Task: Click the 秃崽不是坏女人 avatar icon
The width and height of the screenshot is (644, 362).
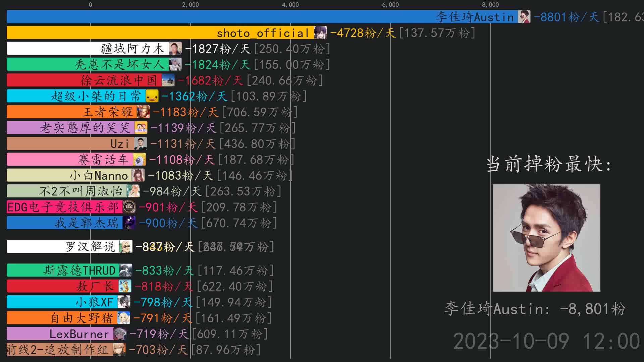Action: pyautogui.click(x=175, y=64)
